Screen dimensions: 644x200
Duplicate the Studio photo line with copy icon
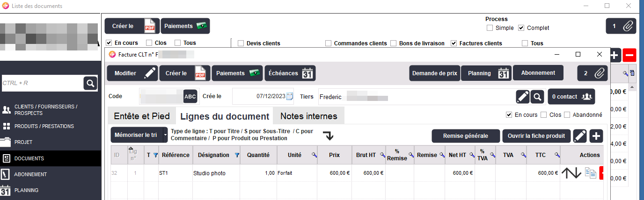point(590,173)
